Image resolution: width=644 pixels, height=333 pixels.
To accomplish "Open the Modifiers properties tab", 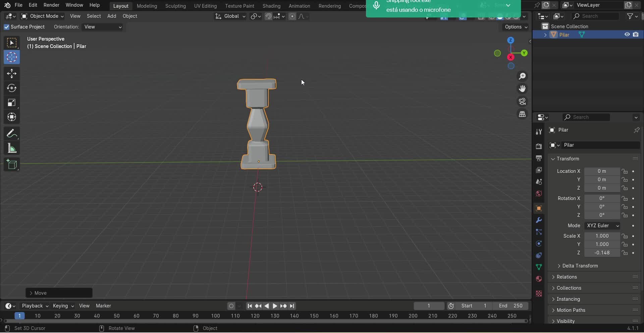I will tap(539, 220).
